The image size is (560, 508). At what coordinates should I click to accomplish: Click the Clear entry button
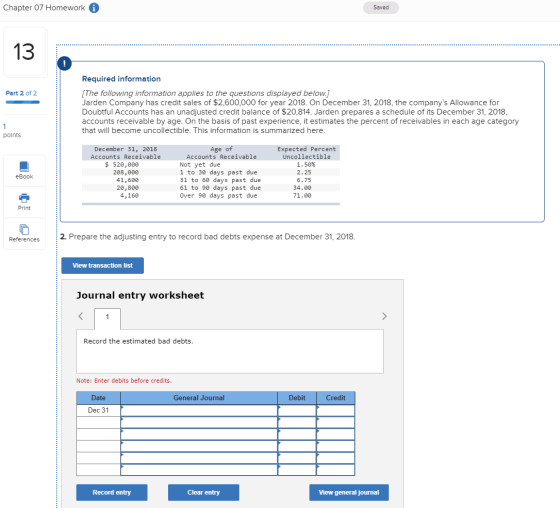204,492
